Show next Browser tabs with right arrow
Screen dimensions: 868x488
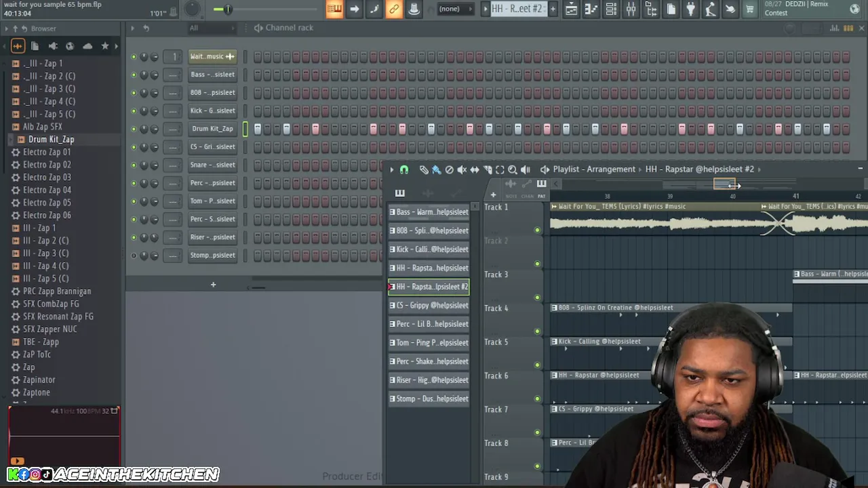point(116,46)
